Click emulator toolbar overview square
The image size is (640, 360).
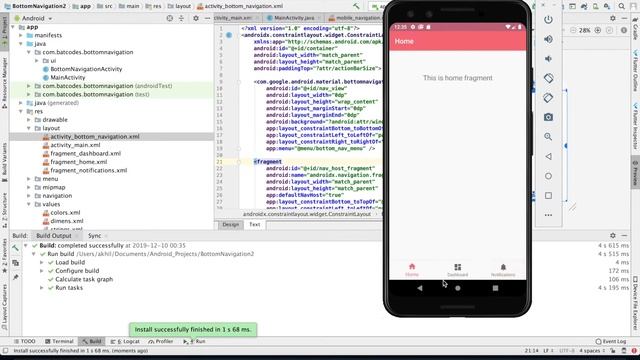click(x=548, y=196)
